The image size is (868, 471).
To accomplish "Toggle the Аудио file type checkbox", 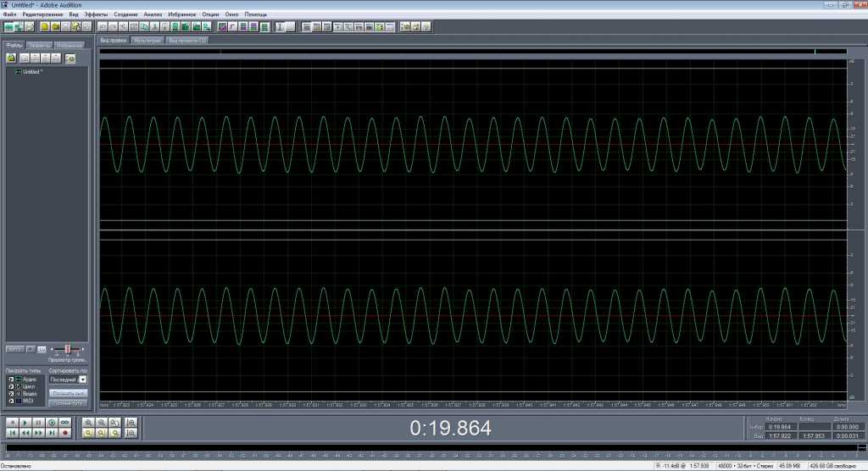I will point(10,380).
